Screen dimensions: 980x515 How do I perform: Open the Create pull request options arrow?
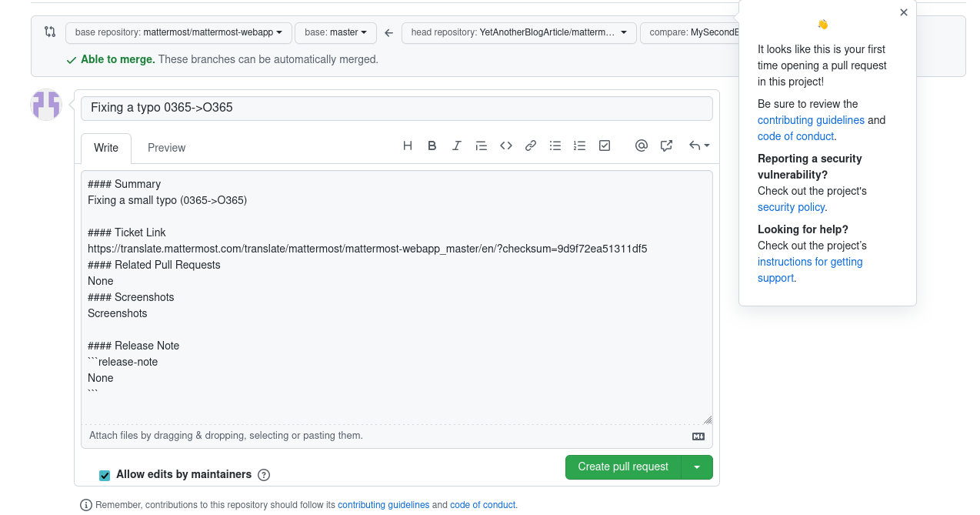pyautogui.click(x=697, y=467)
